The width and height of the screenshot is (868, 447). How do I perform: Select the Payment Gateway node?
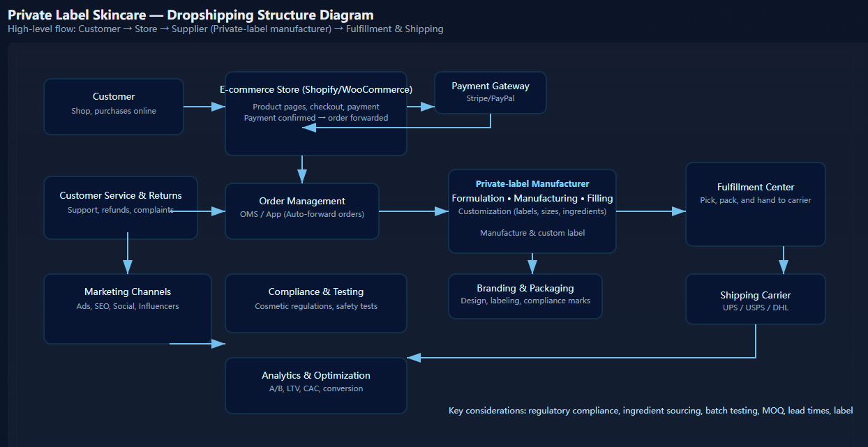coord(490,92)
